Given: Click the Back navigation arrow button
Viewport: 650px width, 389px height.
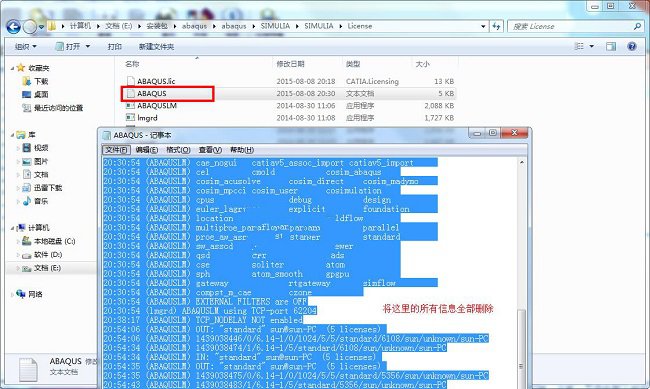Looking at the screenshot, I should pyautogui.click(x=13, y=27).
